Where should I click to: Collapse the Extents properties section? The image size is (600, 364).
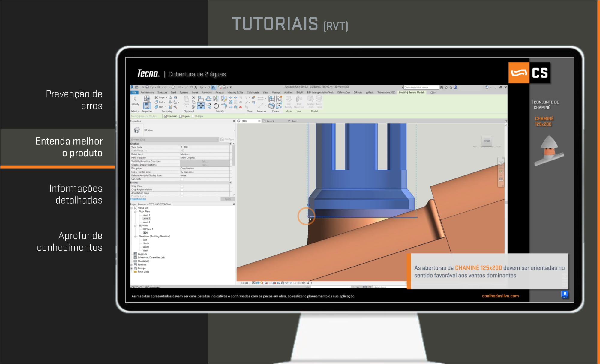click(230, 183)
